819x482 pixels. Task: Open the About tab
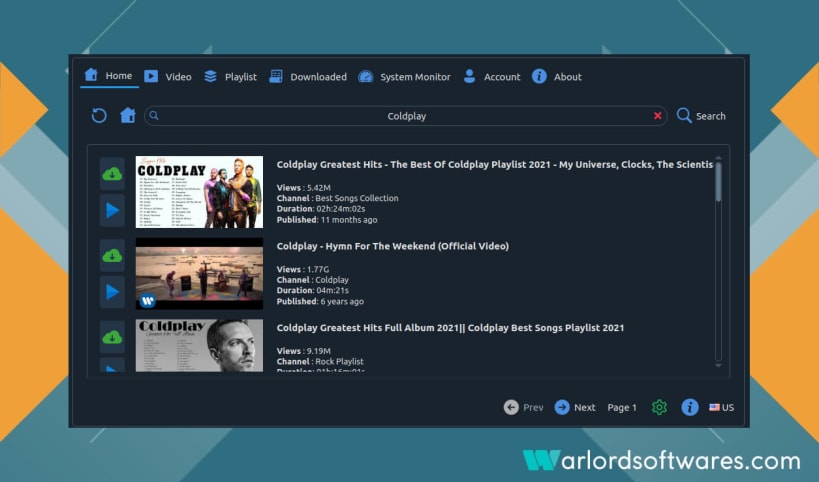point(556,77)
